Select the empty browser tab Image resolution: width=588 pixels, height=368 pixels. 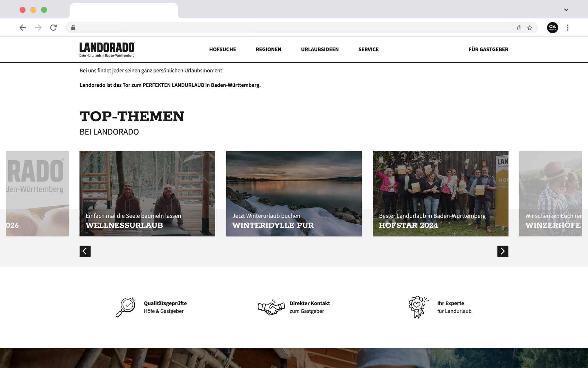[124, 10]
